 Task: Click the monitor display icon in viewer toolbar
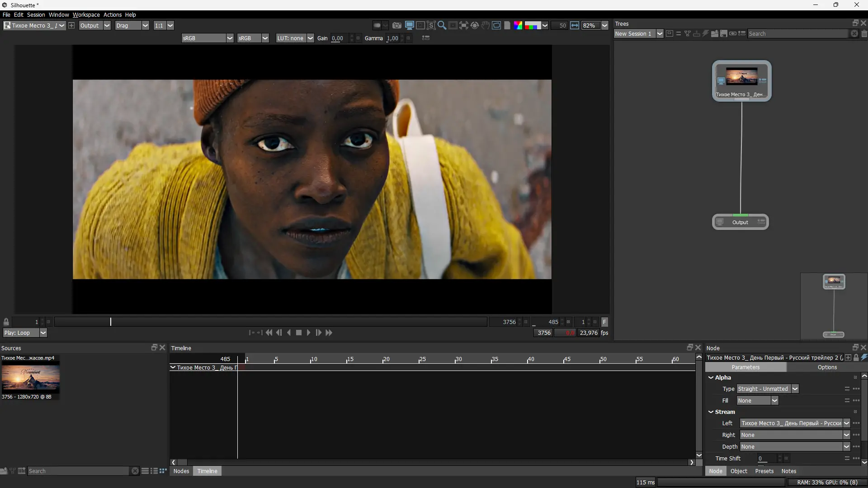(x=409, y=26)
